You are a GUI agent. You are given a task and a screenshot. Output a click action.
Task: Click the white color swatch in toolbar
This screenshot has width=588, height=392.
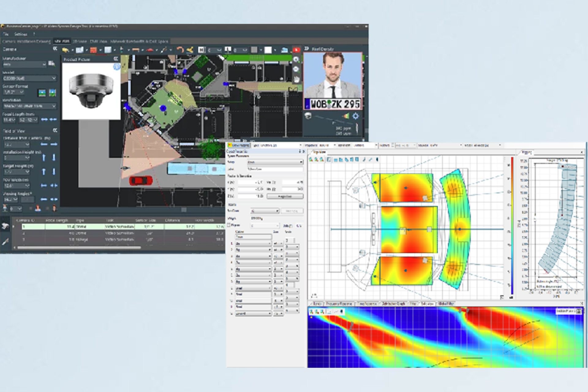(268, 50)
